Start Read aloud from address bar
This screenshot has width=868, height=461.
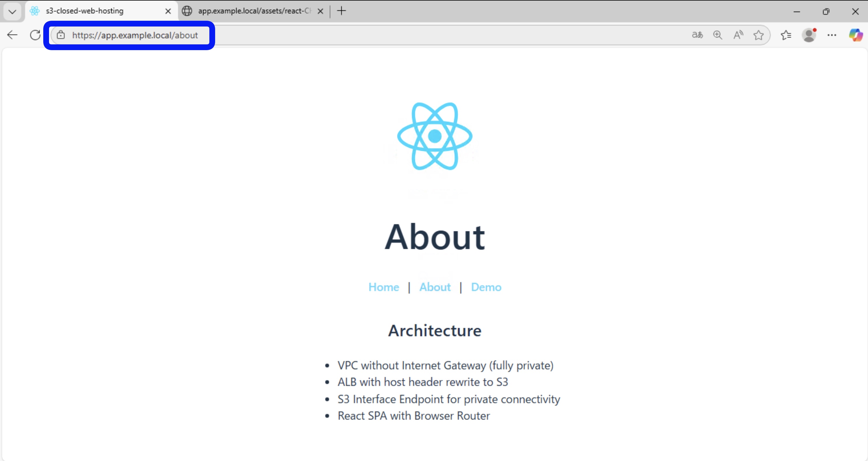pyautogui.click(x=738, y=35)
